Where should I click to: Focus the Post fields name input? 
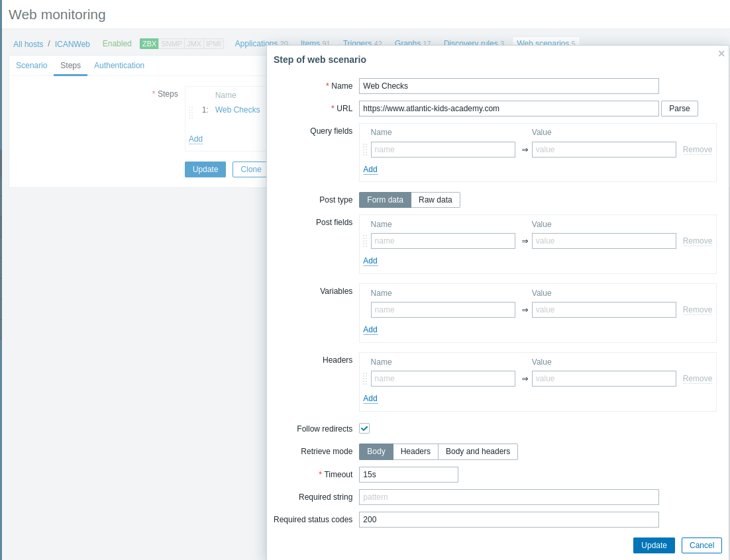443,241
